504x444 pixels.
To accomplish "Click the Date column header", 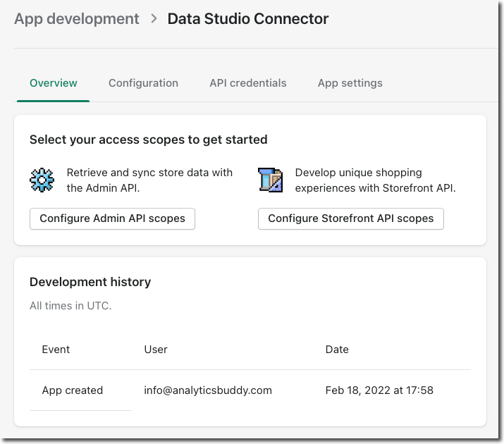I will (x=337, y=350).
